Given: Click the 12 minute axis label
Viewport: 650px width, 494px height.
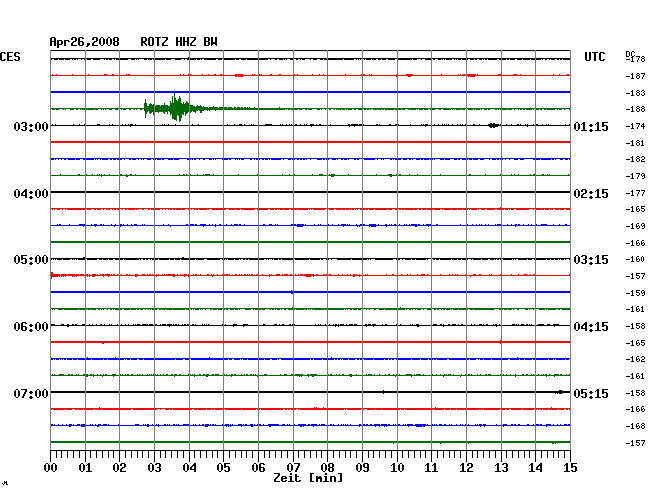Looking at the screenshot, I should [x=466, y=468].
